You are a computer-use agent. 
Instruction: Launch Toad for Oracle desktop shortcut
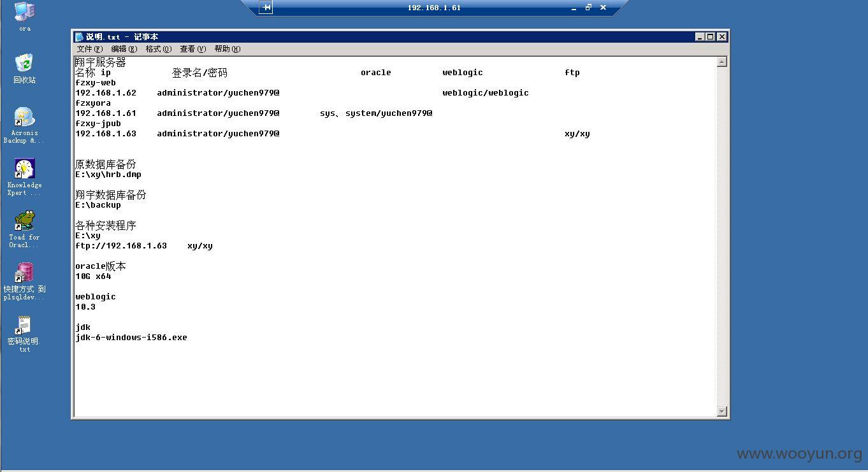point(24,229)
